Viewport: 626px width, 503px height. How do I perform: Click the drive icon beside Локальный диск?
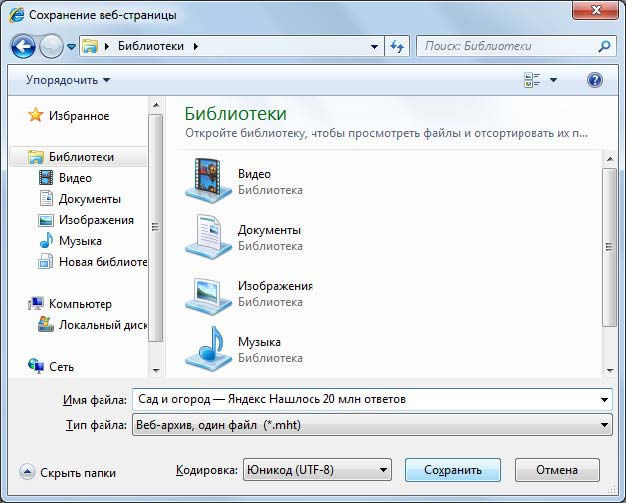click(x=46, y=324)
